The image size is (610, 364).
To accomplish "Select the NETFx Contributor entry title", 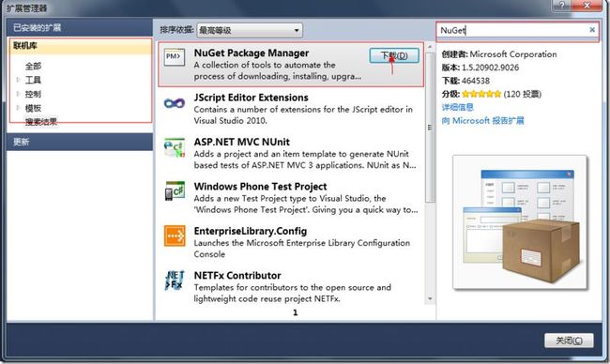I will point(237,275).
